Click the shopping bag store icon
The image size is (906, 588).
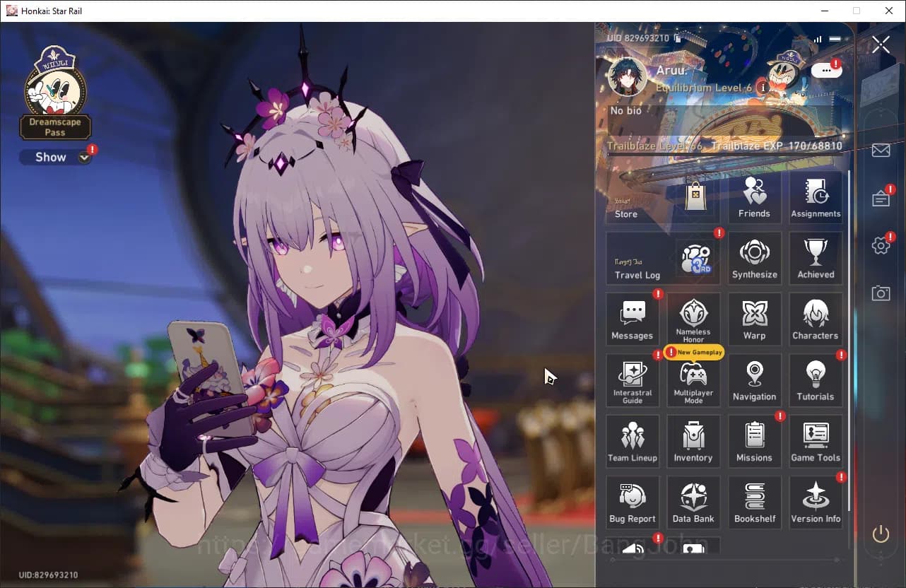pos(696,196)
